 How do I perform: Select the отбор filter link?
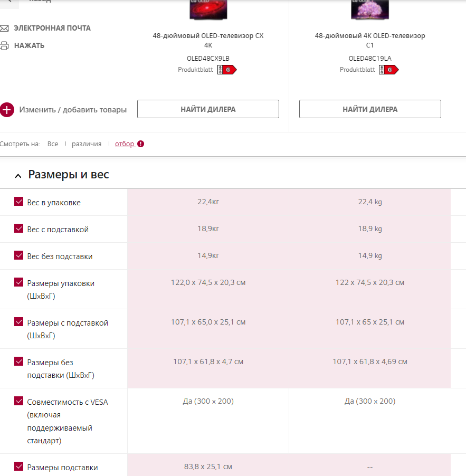pyautogui.click(x=125, y=144)
